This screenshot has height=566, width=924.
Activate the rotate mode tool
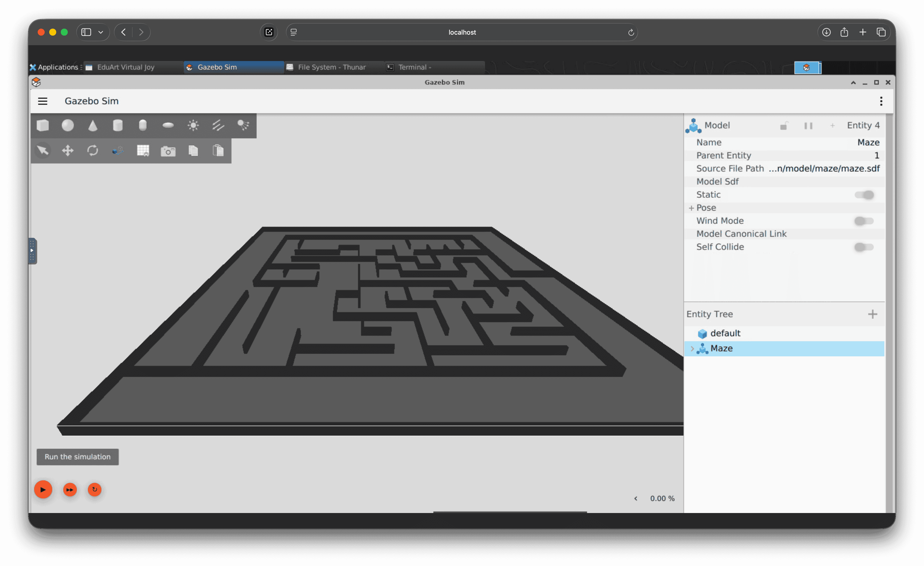[x=93, y=151]
